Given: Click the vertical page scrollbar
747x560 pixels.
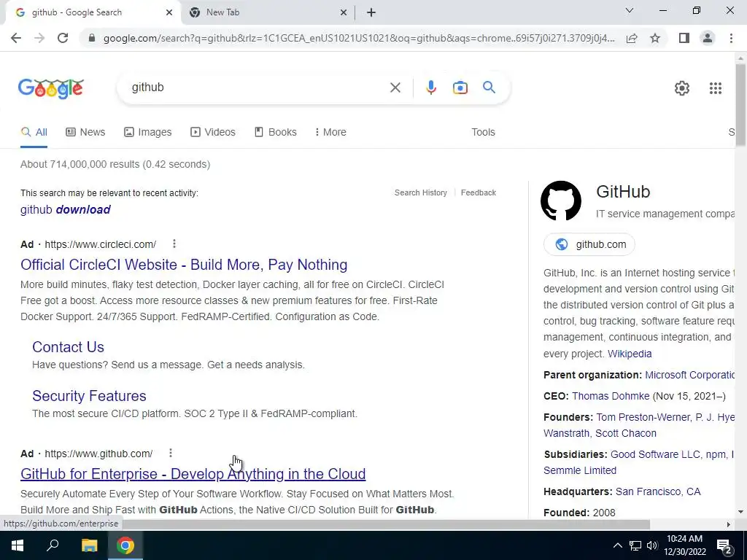Looking at the screenshot, I should pyautogui.click(x=740, y=105).
